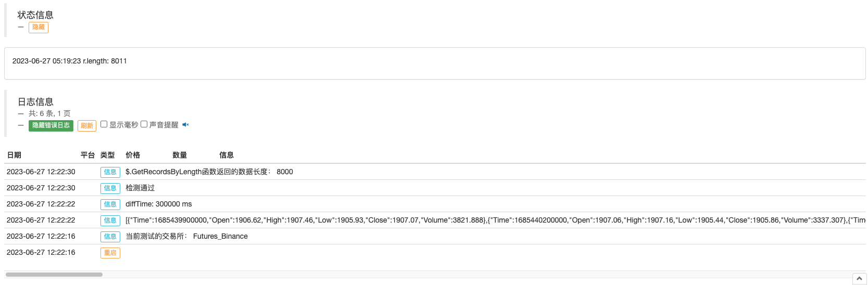Click the status message showing r.length: 8011
Screen dimensions: 868x285
pos(70,61)
